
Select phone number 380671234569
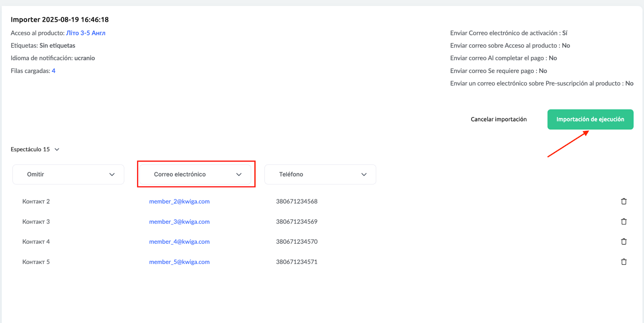(x=297, y=222)
